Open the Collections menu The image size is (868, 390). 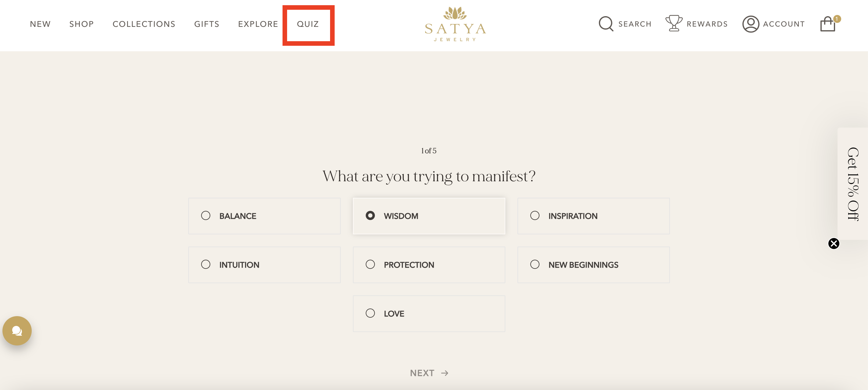coord(144,24)
